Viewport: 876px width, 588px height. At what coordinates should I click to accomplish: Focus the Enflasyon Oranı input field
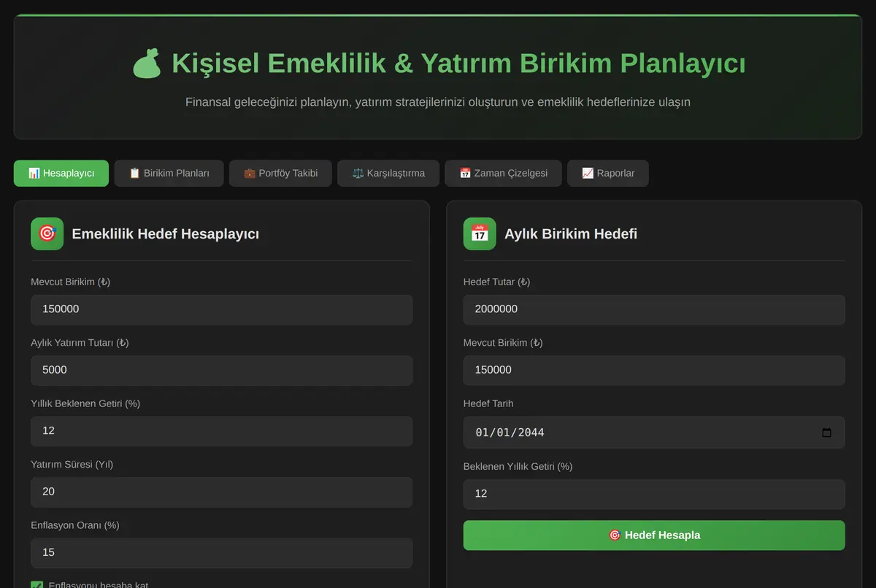[x=222, y=553]
